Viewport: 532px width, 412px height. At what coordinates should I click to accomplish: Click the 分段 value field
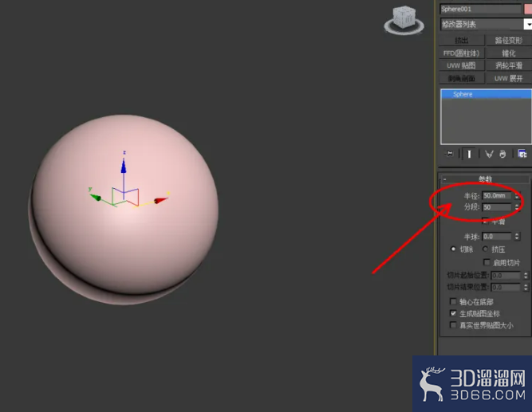(497, 207)
